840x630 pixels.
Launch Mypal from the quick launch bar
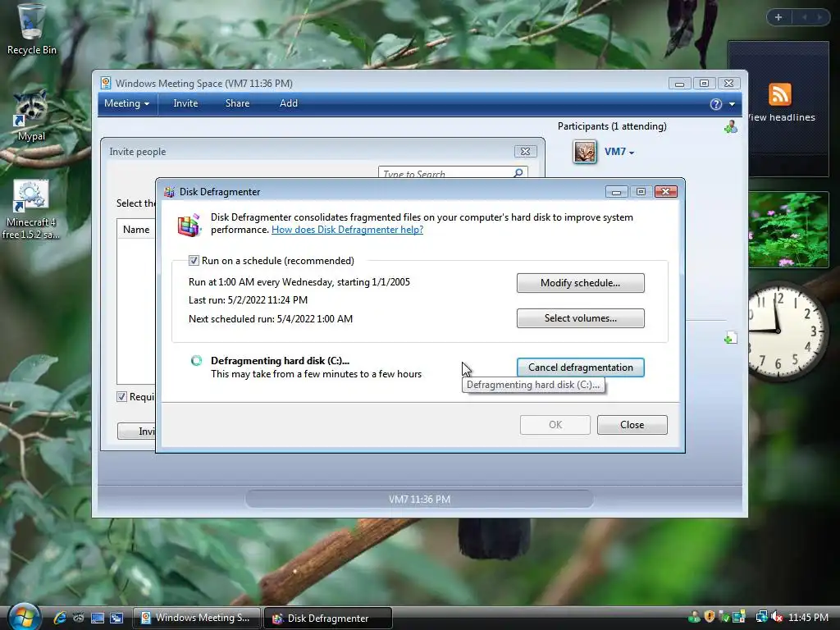coord(78,618)
